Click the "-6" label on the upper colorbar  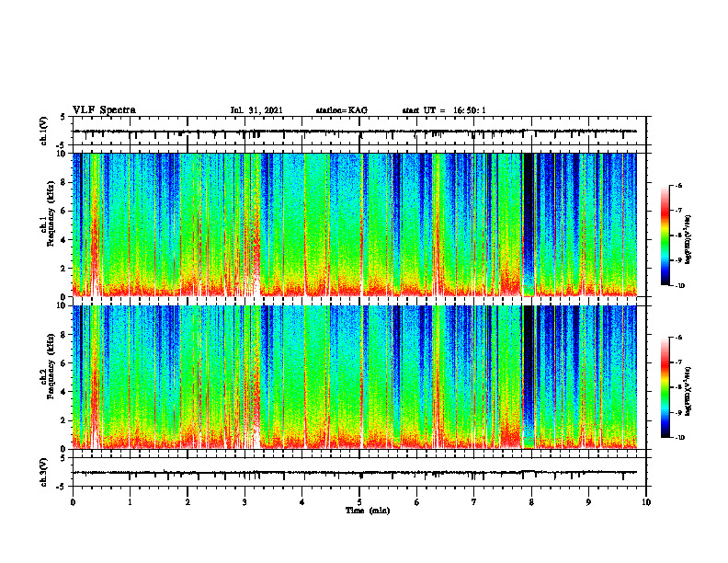tap(678, 185)
